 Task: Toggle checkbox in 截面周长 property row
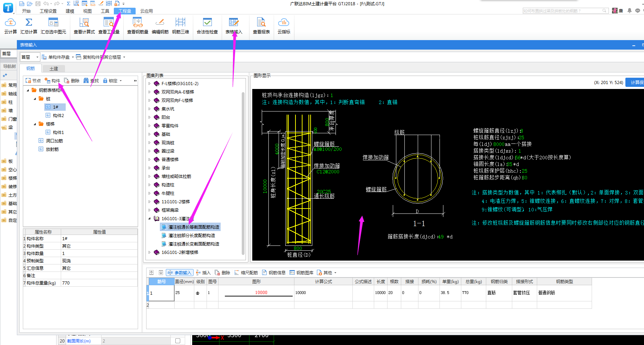178,341
